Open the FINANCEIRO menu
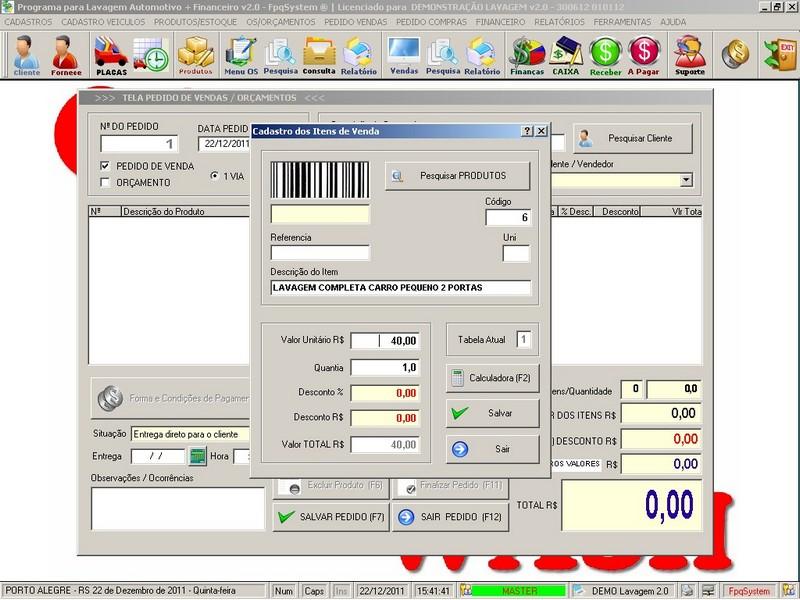 click(502, 21)
